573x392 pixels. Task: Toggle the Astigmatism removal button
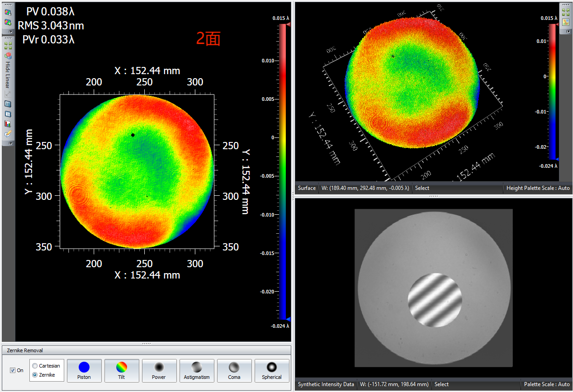click(x=197, y=370)
